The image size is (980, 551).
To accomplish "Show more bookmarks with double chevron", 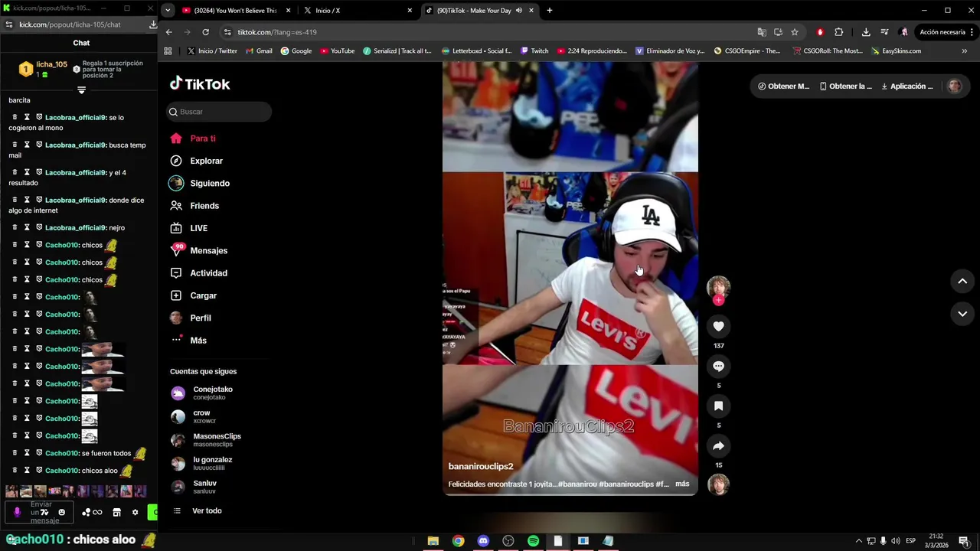I will [964, 51].
